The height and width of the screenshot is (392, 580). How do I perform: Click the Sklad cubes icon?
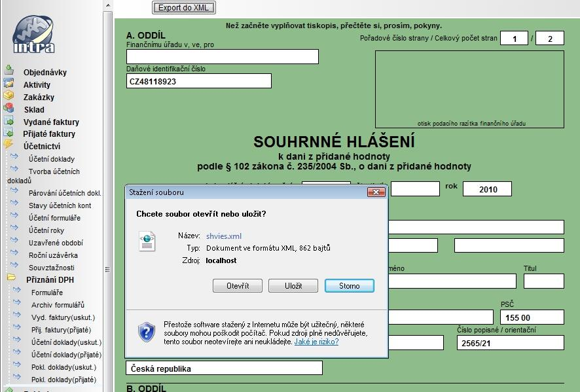pyautogui.click(x=9, y=108)
